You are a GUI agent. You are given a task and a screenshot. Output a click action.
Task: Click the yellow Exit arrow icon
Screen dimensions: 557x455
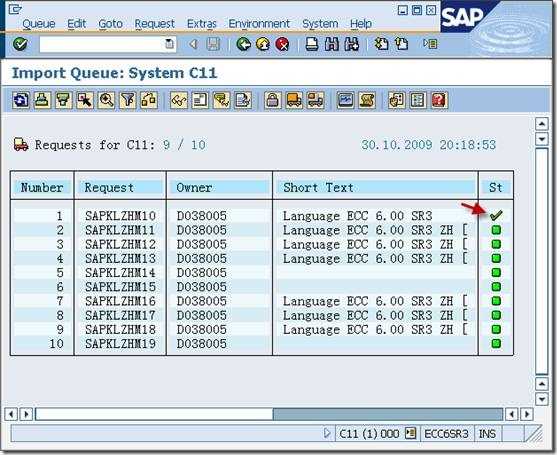[x=263, y=44]
